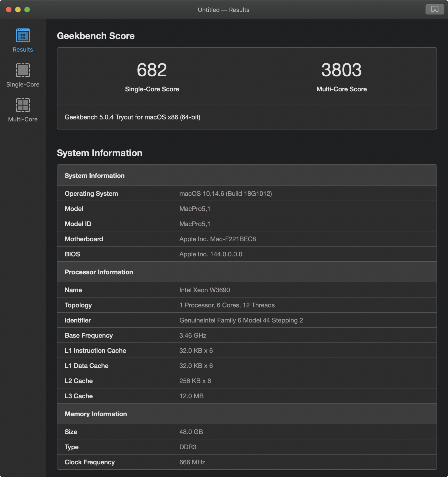Click the Operating System row value
Viewport: 448px width, 477px height.
click(x=226, y=193)
